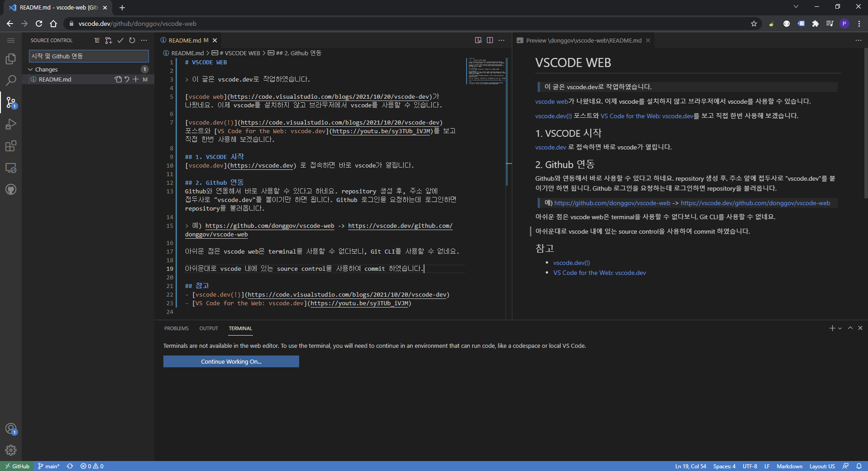This screenshot has height=471, width=868.
Task: Open Source Control more actions menu
Action: (144, 40)
